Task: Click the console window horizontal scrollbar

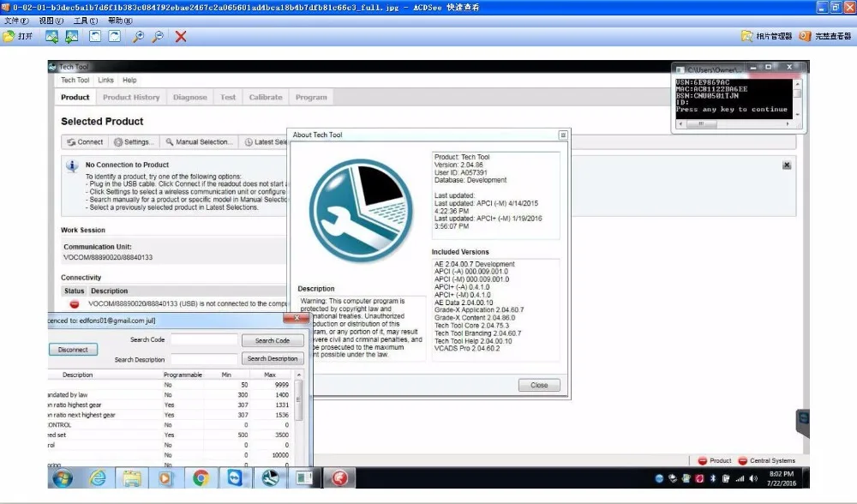Action: coord(734,124)
